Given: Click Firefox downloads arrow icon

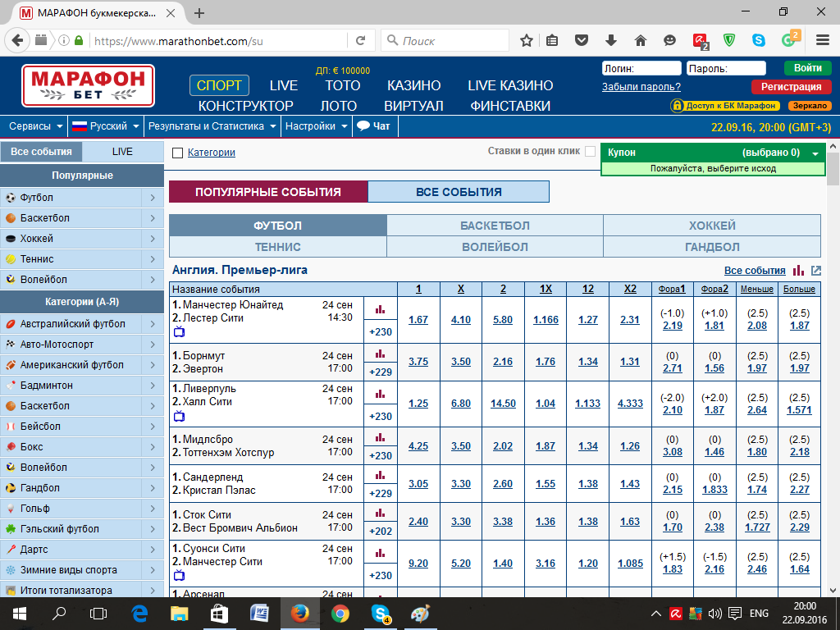Looking at the screenshot, I should (x=611, y=40).
